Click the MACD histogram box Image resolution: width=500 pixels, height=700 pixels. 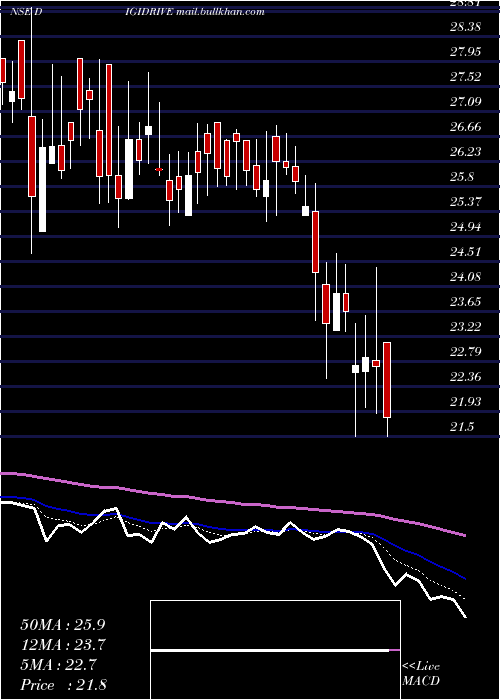point(275,650)
